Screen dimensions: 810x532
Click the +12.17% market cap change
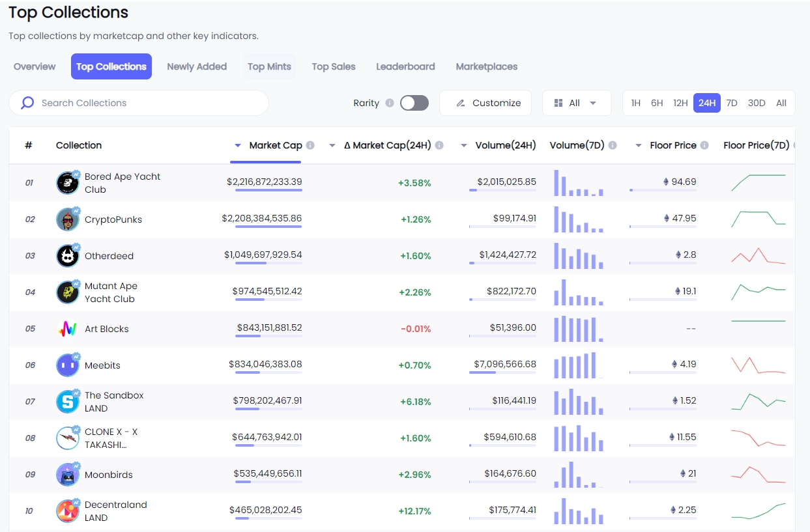(414, 511)
